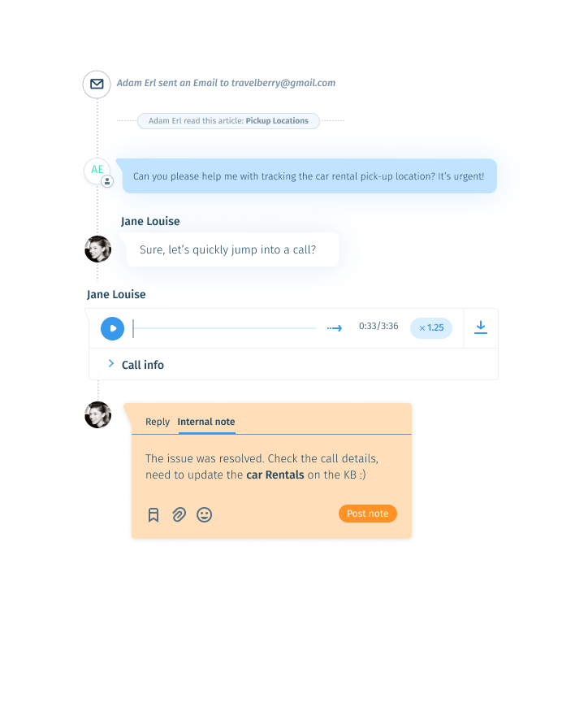The image size is (588, 711).
Task: Open the customer's urgent car rental message
Action: tap(309, 176)
